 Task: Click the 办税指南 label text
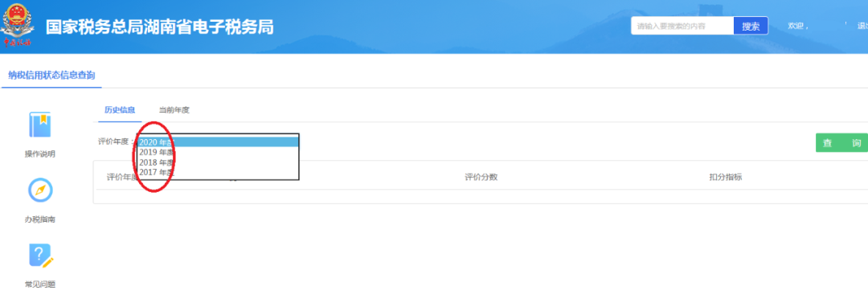(40, 219)
